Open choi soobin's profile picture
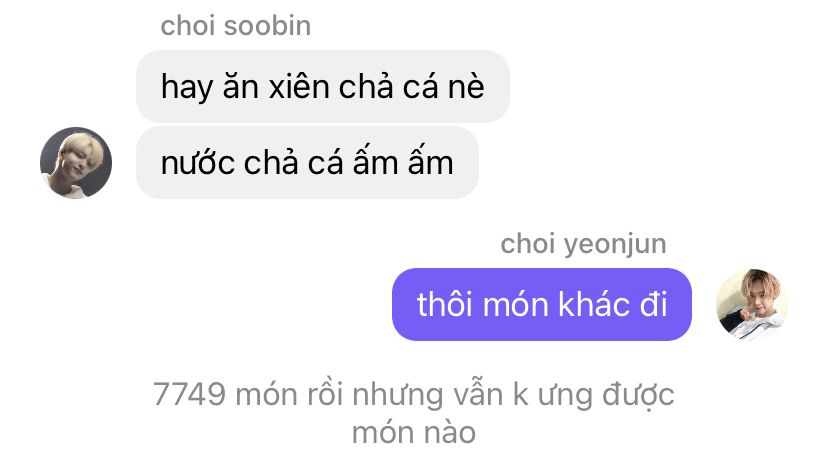Screen dimensions: 828x464 76,163
